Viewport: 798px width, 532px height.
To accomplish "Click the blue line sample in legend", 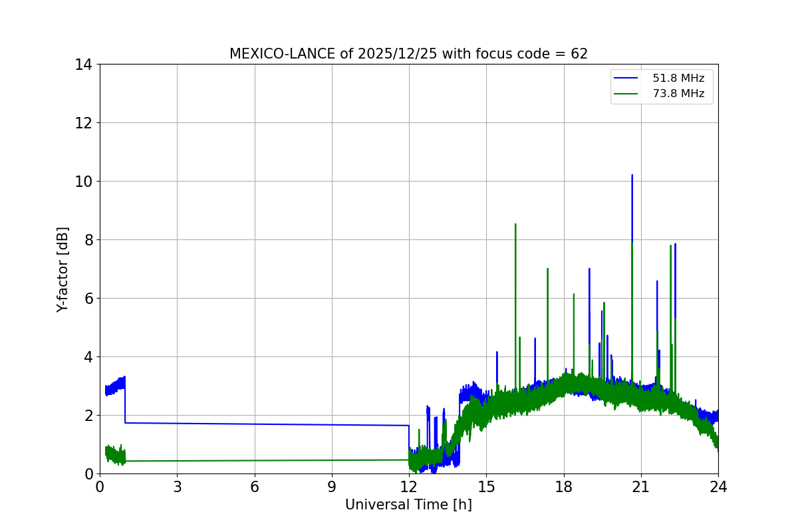I will tap(626, 78).
